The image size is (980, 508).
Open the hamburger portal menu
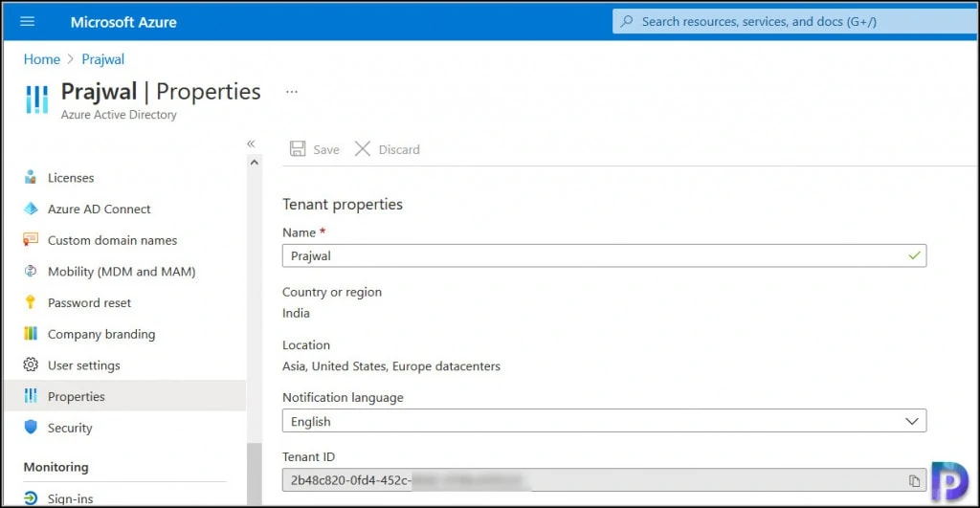click(28, 21)
